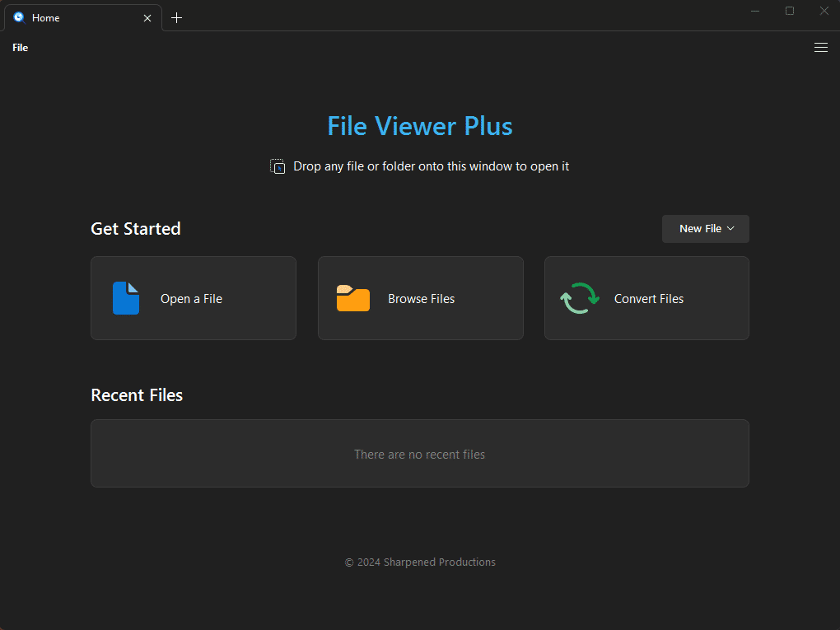The image size is (840, 630).
Task: Click 'There are no recent files' text
Action: pos(419,455)
